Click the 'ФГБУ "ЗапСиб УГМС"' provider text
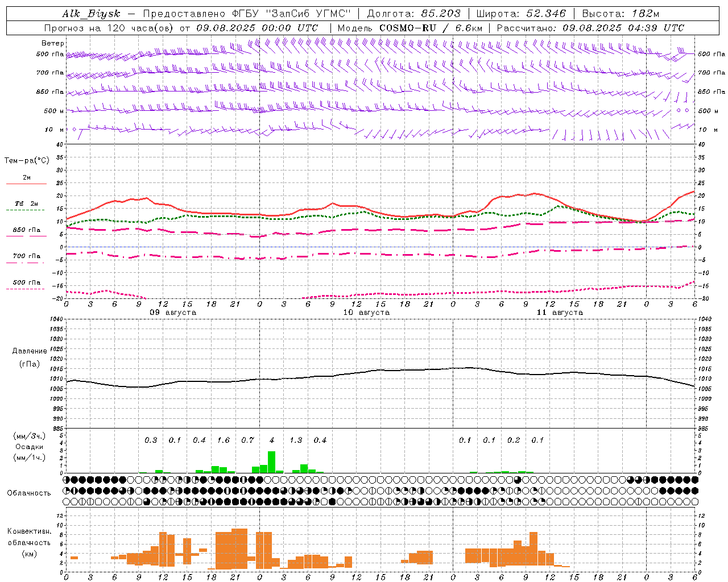 point(292,14)
